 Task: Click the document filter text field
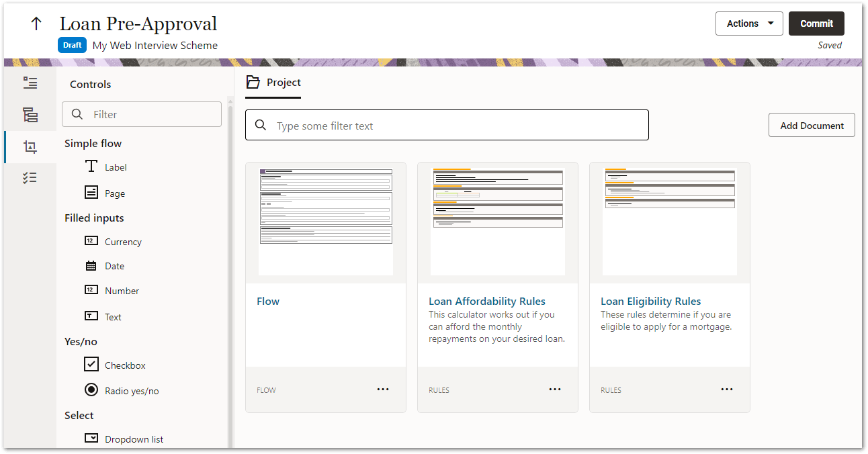pyautogui.click(x=447, y=125)
